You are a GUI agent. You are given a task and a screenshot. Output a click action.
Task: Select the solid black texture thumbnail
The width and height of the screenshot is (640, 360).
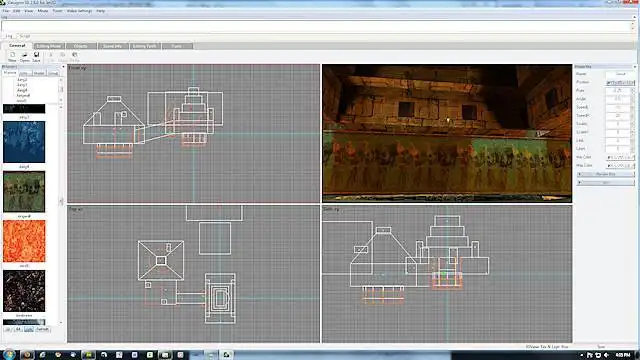[24, 109]
